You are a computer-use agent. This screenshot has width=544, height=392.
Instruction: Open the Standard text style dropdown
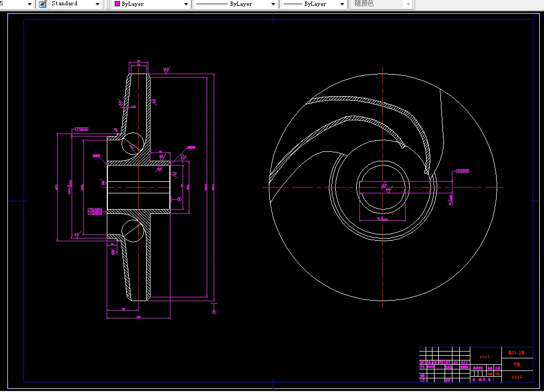(97, 4)
